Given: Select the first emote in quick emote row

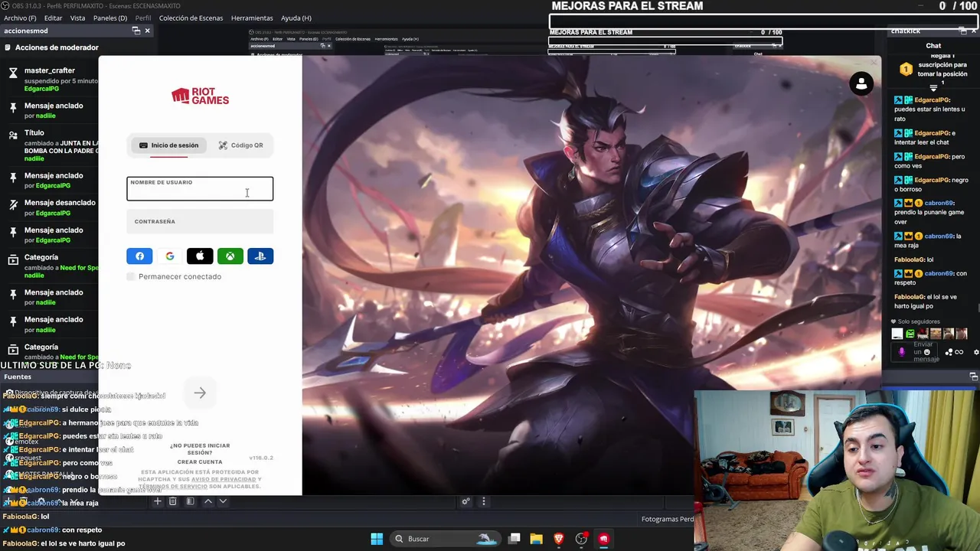Looking at the screenshot, I should (x=897, y=334).
